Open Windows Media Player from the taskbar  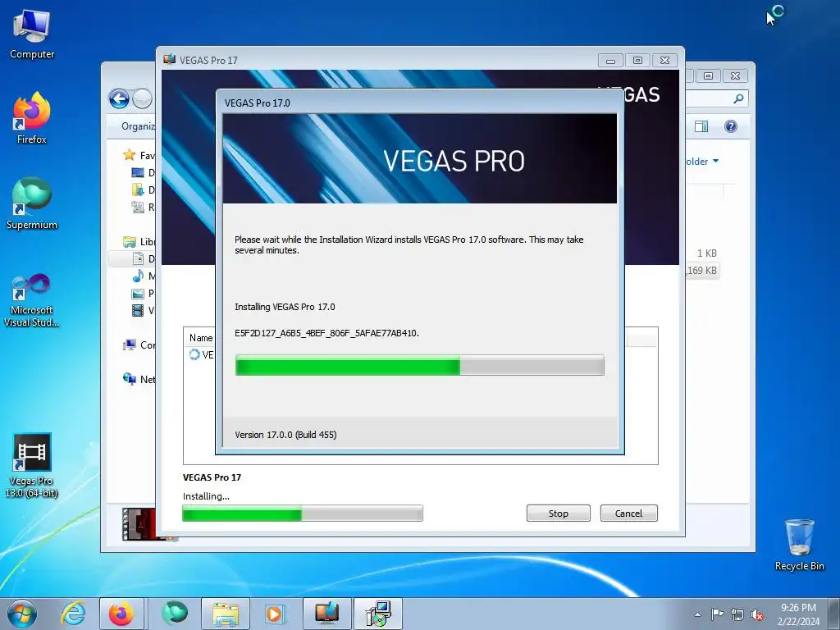276,614
